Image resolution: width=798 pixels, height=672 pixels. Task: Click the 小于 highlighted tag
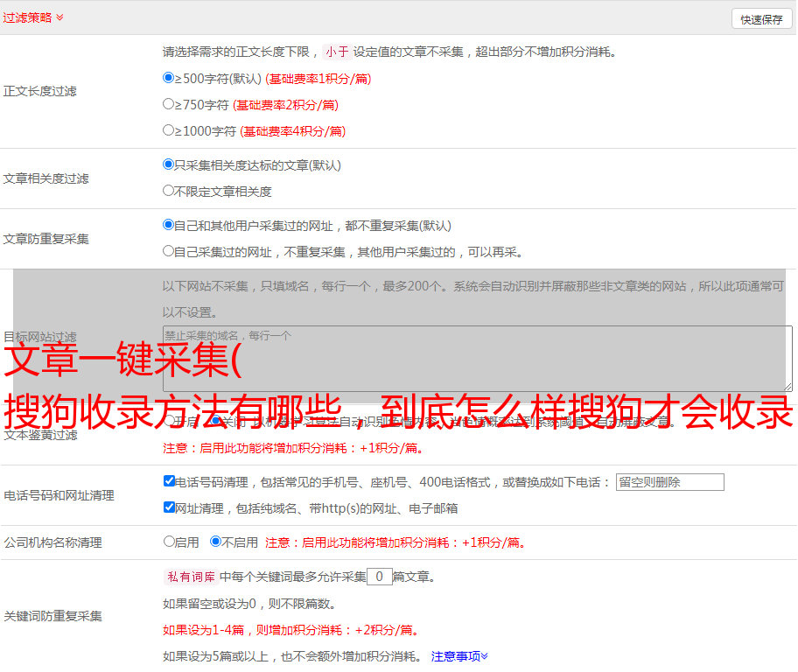coord(337,52)
